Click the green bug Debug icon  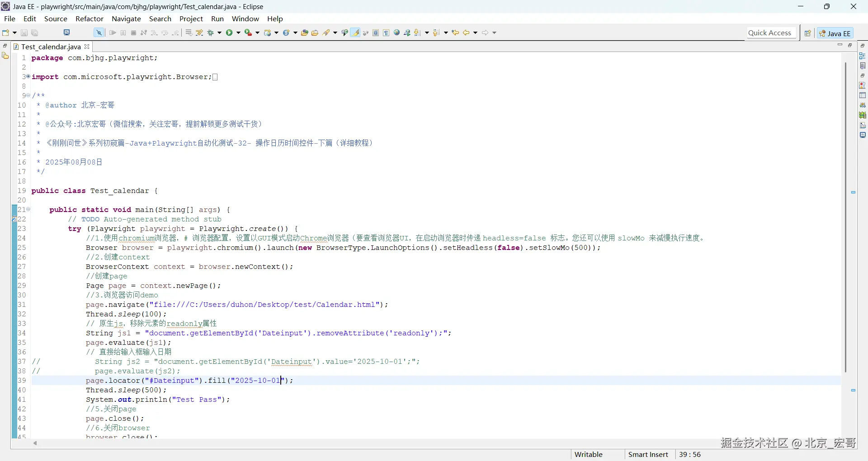[x=211, y=33]
